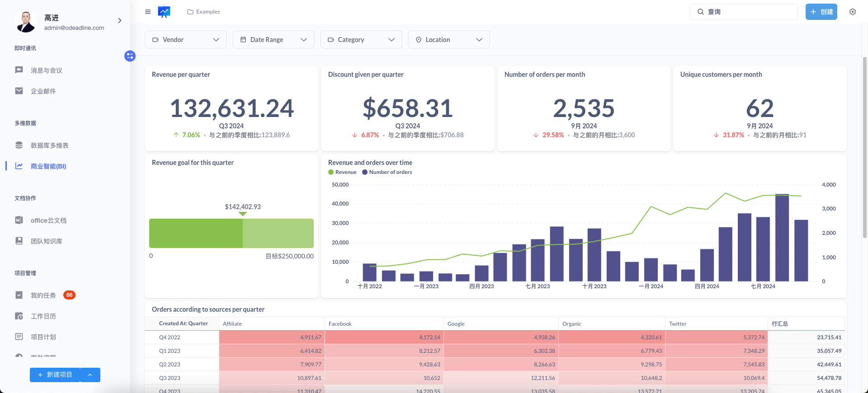Click the Revenue goal progress bar

[x=231, y=233]
